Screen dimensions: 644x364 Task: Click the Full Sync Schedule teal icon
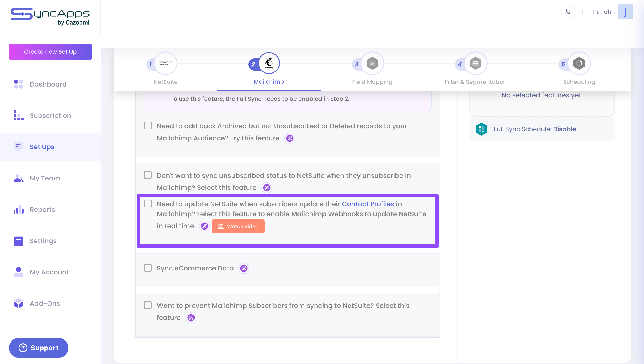click(481, 129)
